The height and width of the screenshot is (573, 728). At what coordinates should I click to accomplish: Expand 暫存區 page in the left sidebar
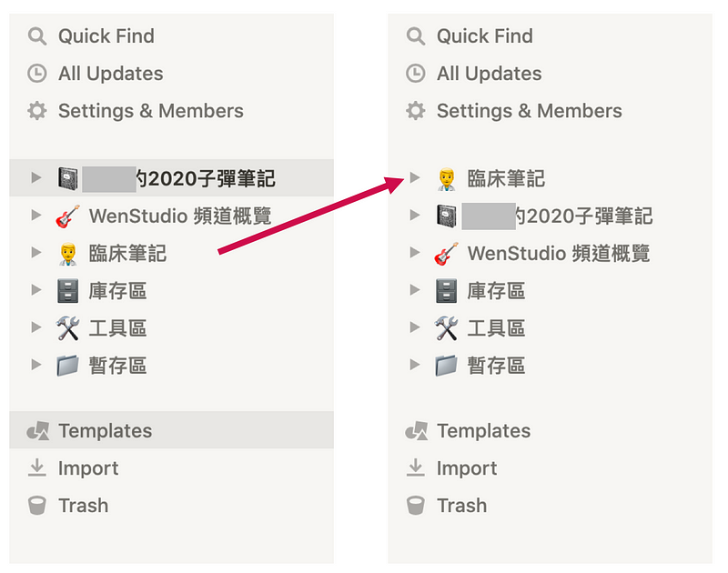coord(36,365)
